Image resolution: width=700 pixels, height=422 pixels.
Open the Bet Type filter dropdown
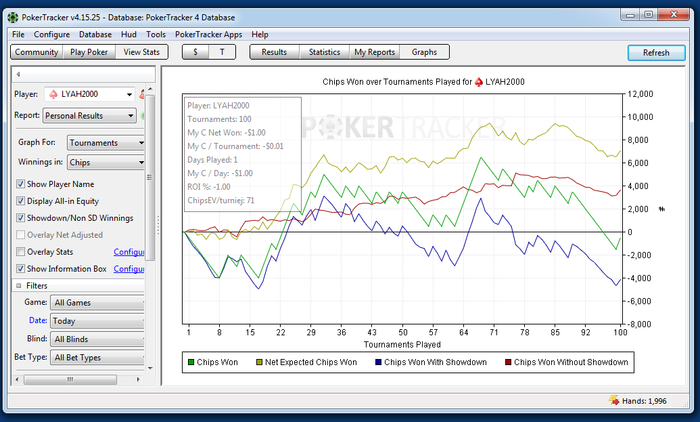pos(97,358)
